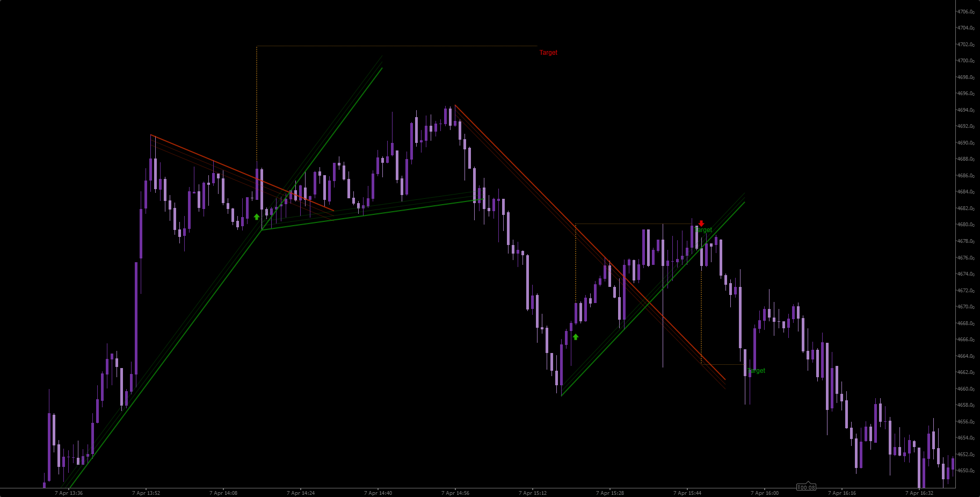
Task: Select the green up arrow signal near 15:12
Action: click(575, 337)
